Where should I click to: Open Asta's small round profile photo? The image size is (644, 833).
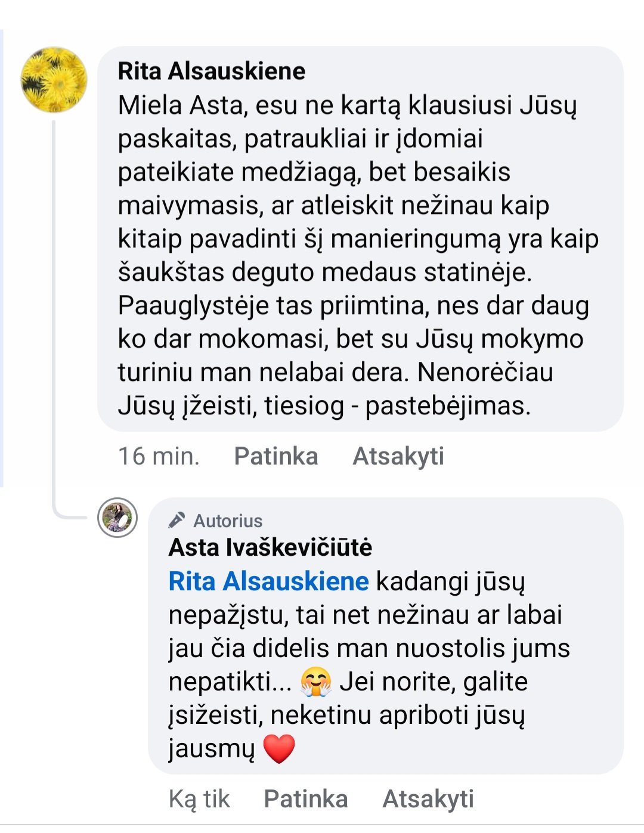(117, 518)
